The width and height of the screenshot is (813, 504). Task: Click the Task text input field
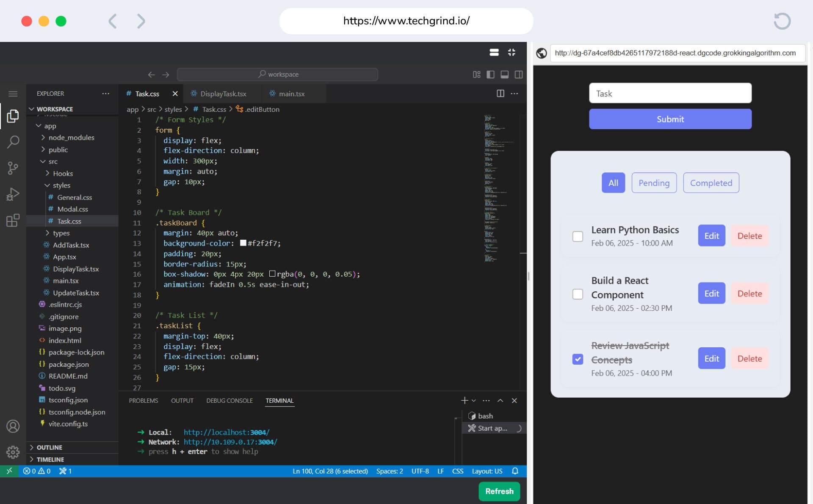tap(670, 93)
